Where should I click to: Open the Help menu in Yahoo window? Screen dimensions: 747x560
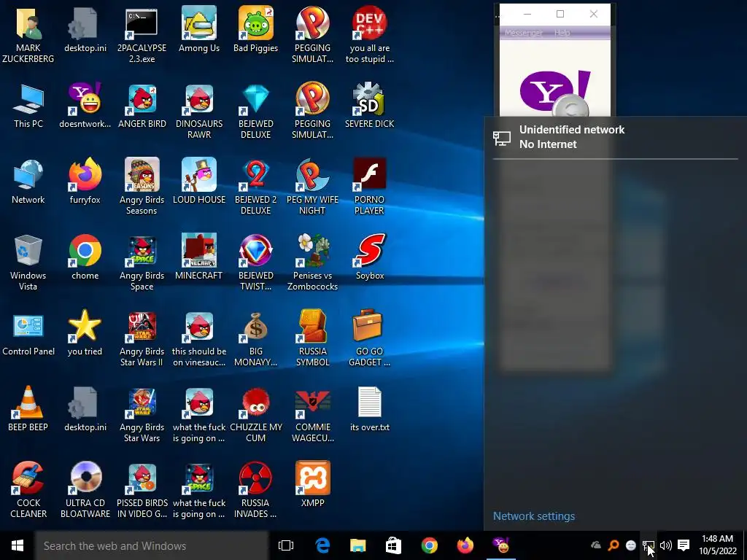(562, 32)
